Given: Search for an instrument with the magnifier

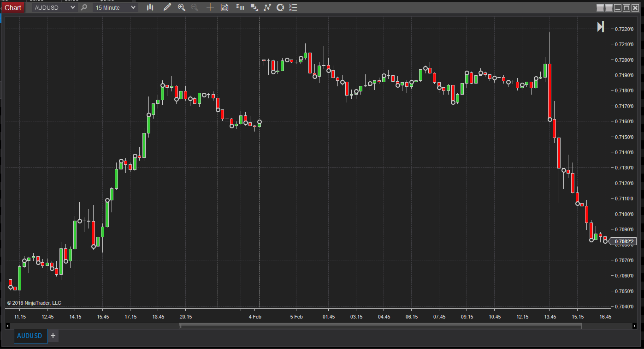Looking at the screenshot, I should [84, 7].
